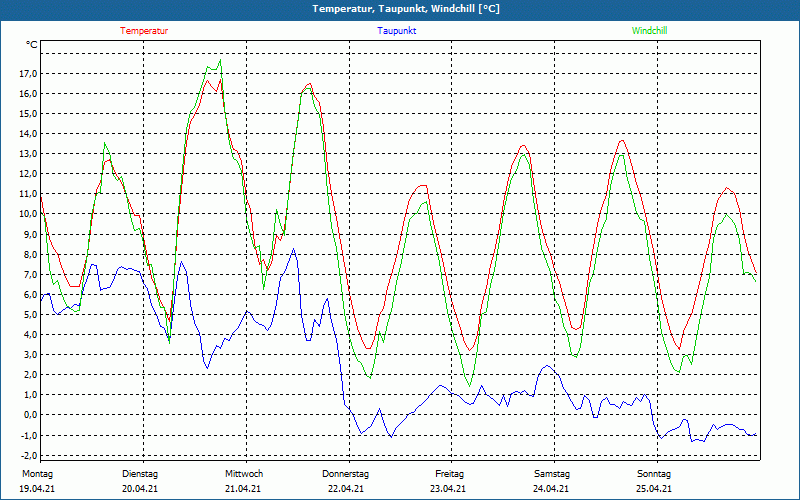Click the 17,0 y-axis value
The height and width of the screenshot is (500, 800).
(28, 73)
